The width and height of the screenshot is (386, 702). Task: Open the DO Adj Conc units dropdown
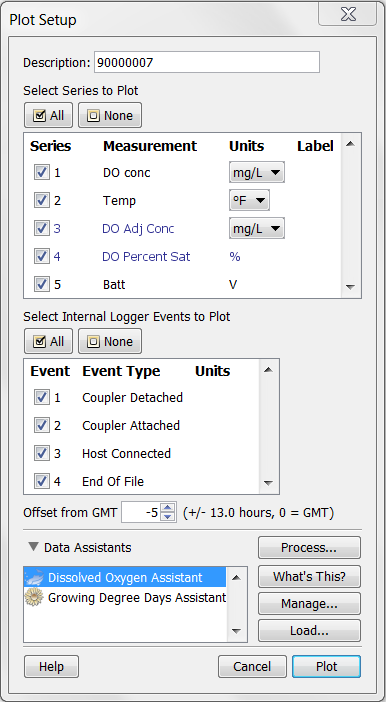click(257, 228)
